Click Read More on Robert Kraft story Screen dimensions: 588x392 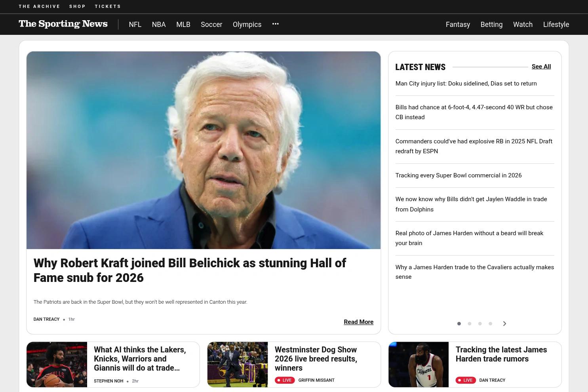click(358, 322)
